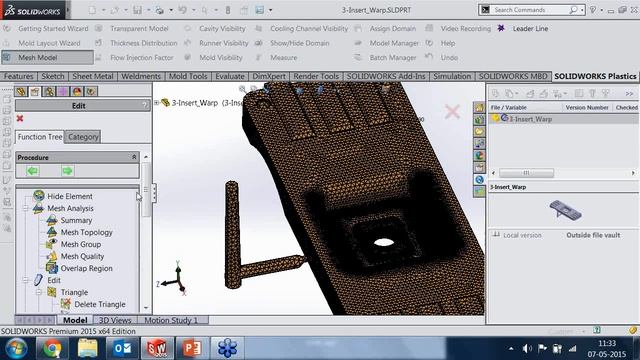
Task: Select Delete Triangle item
Action: tap(100, 304)
